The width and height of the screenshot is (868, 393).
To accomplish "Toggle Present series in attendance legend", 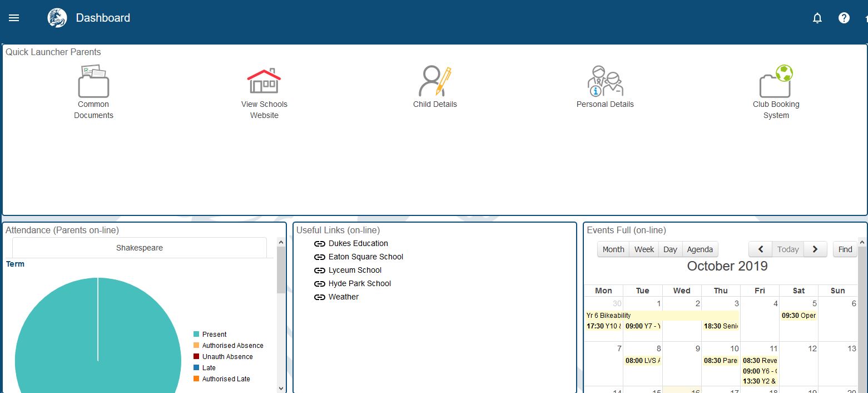I will (210, 335).
